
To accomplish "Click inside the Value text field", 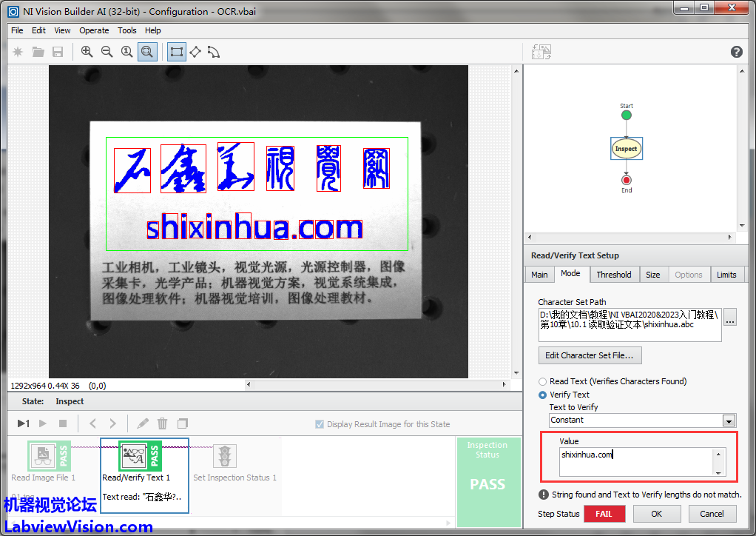I will pyautogui.click(x=636, y=462).
